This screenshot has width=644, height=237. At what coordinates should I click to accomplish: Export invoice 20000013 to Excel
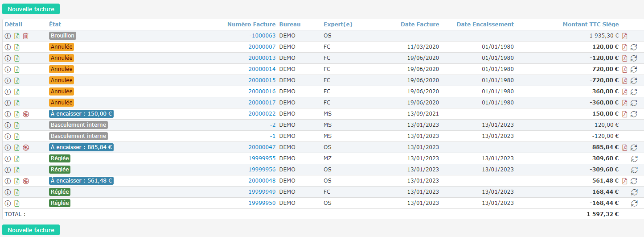click(x=16, y=58)
